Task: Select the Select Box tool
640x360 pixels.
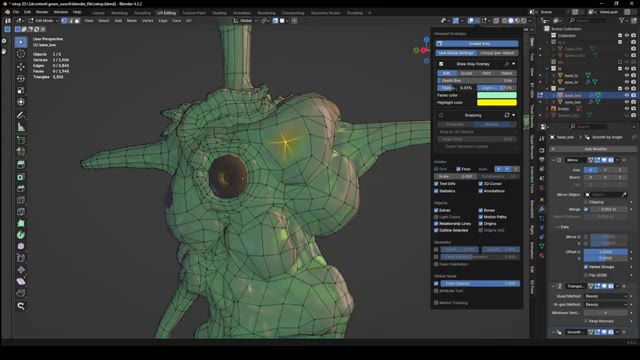Action: click(x=21, y=42)
